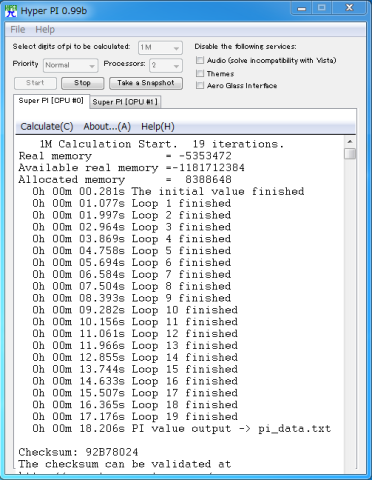
Task: Open the Processors dropdown showing 2
Action: coord(166,65)
